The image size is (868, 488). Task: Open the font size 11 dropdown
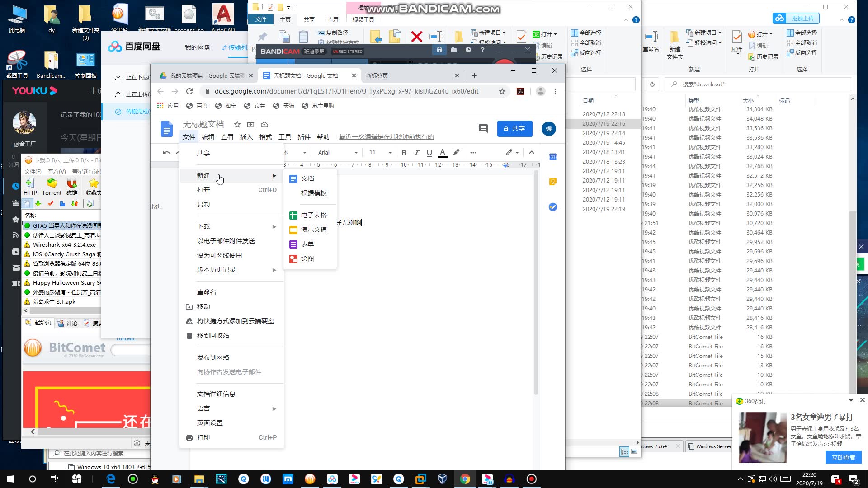[x=380, y=153]
